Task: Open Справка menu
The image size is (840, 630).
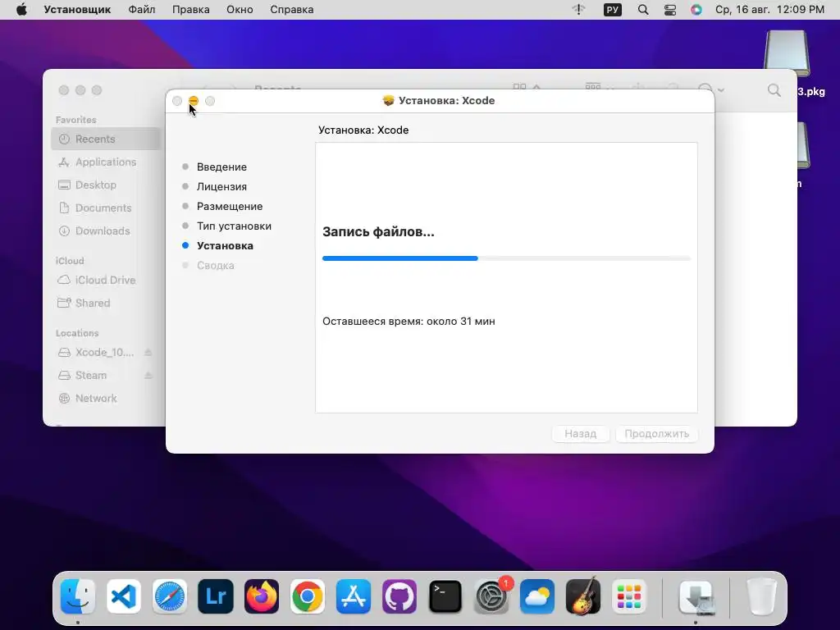Action: 291,10
